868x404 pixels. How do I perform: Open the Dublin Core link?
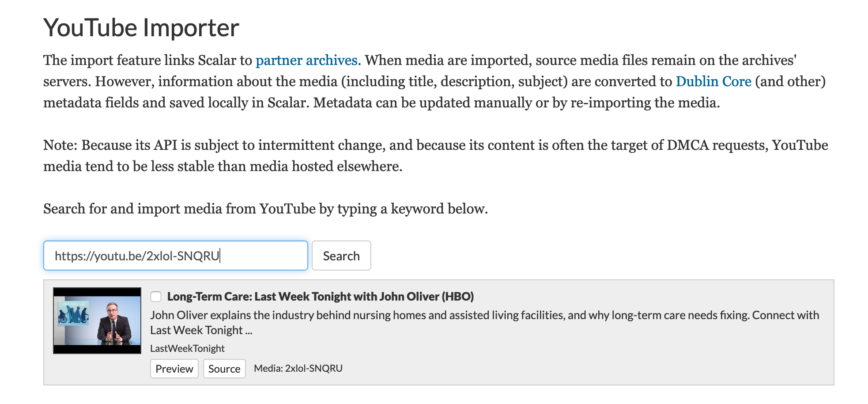(713, 81)
